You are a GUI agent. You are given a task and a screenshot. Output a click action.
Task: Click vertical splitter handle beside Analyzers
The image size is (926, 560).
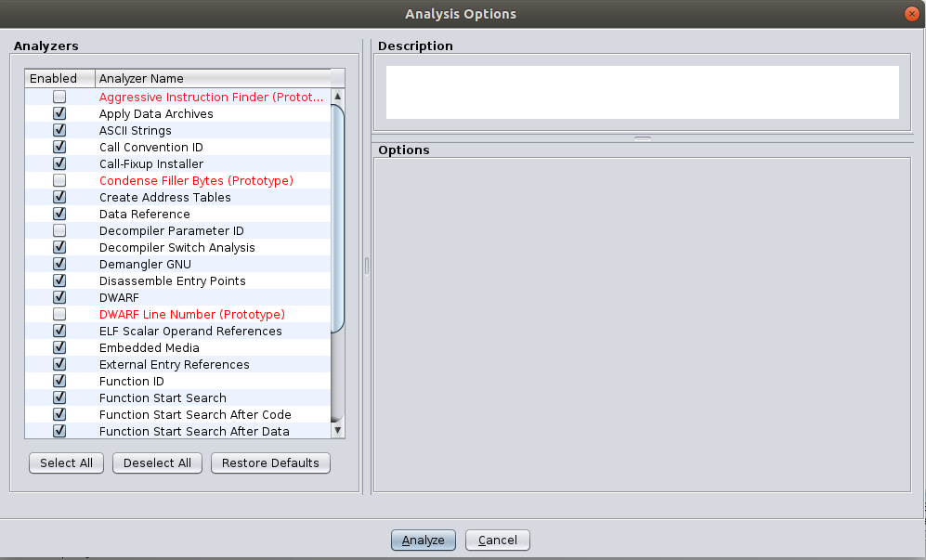click(367, 266)
